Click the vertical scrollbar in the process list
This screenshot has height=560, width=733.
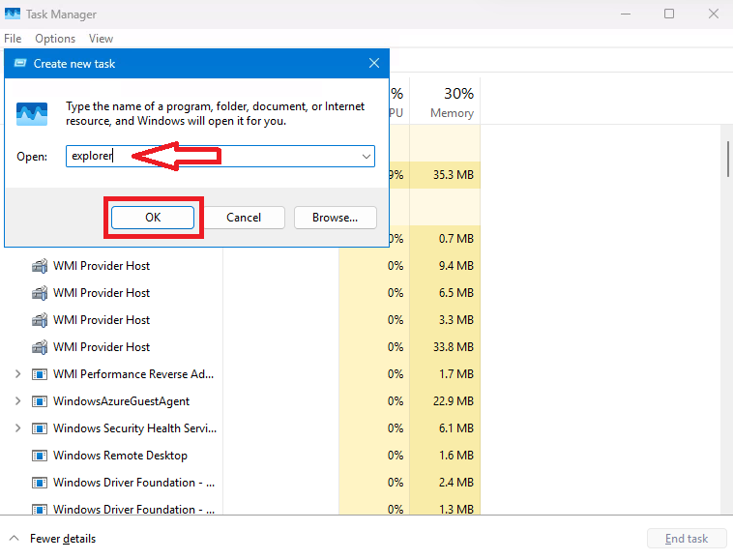(x=728, y=160)
